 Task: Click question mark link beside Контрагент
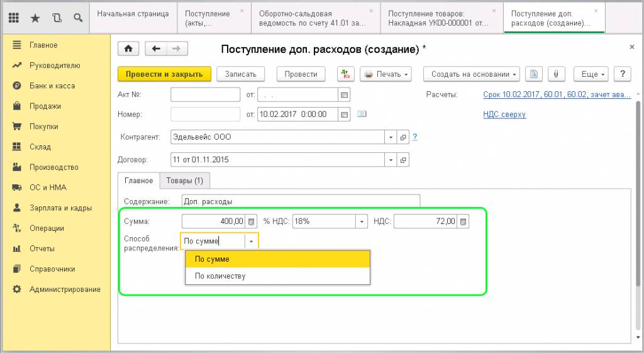point(415,137)
